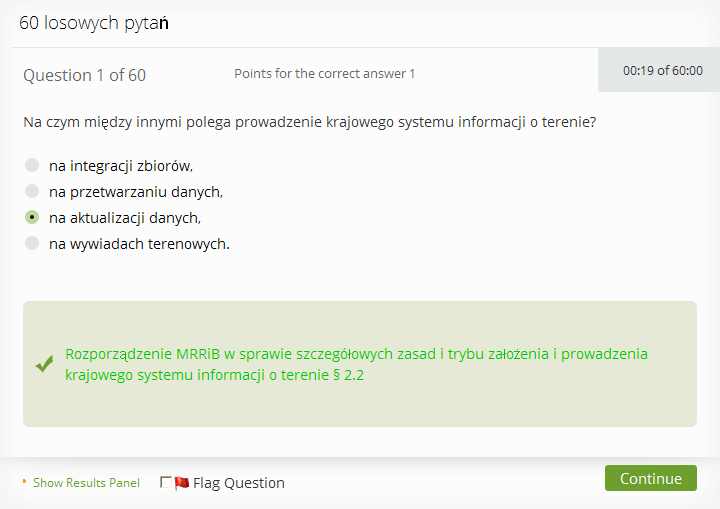
Task: Select the radio button for 'na integracji zbiorów'
Action: pos(32,165)
